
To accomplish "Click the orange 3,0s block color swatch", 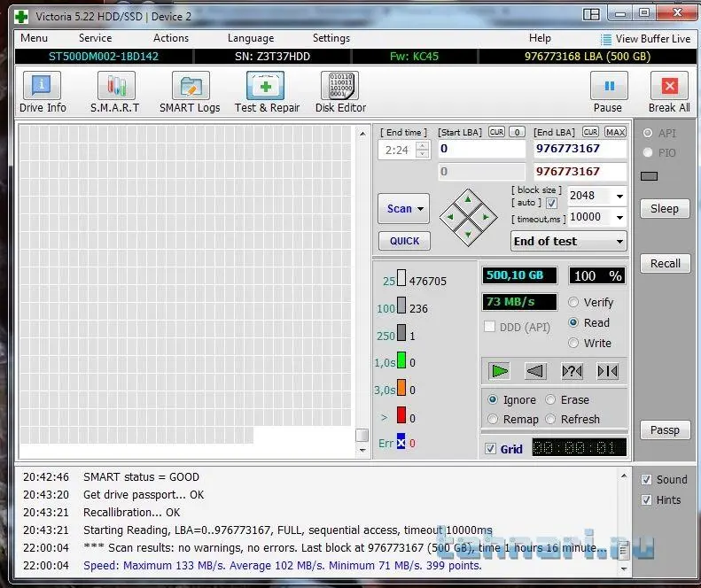I will [x=401, y=388].
